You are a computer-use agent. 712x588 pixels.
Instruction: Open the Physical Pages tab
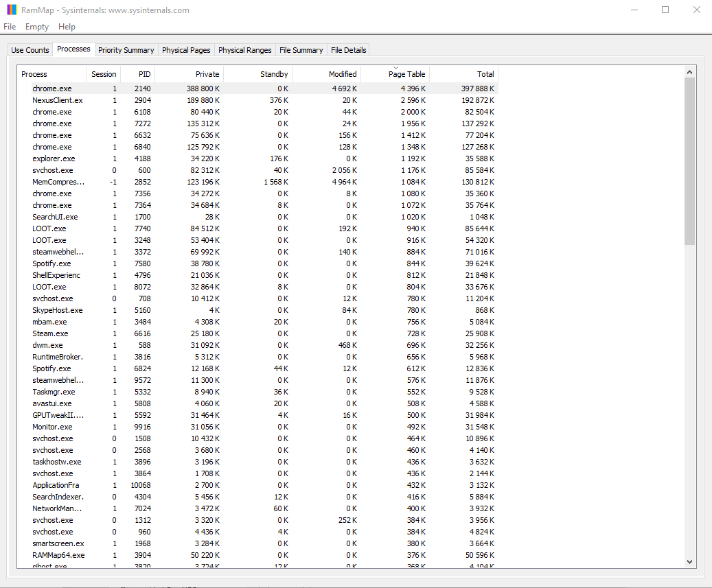click(186, 50)
